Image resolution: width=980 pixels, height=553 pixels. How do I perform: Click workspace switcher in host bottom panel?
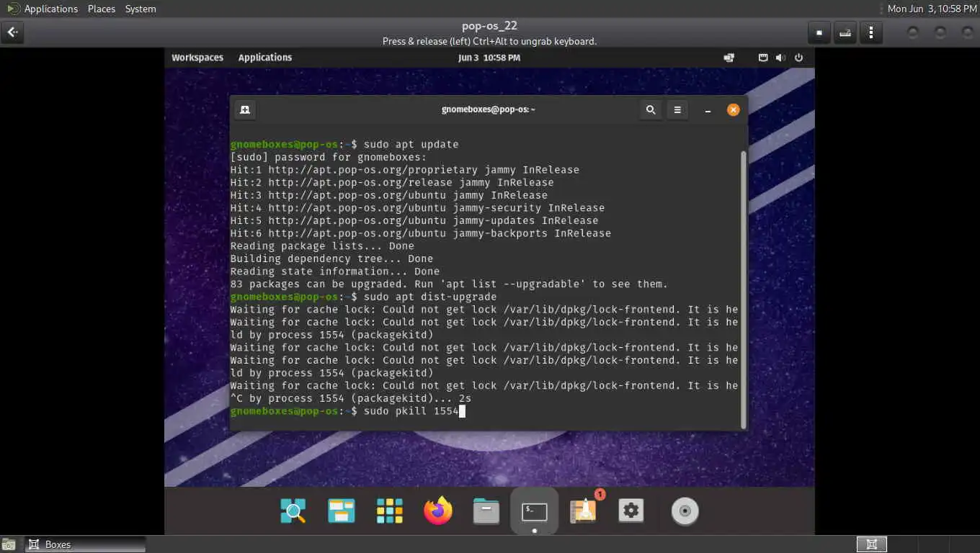click(x=871, y=544)
